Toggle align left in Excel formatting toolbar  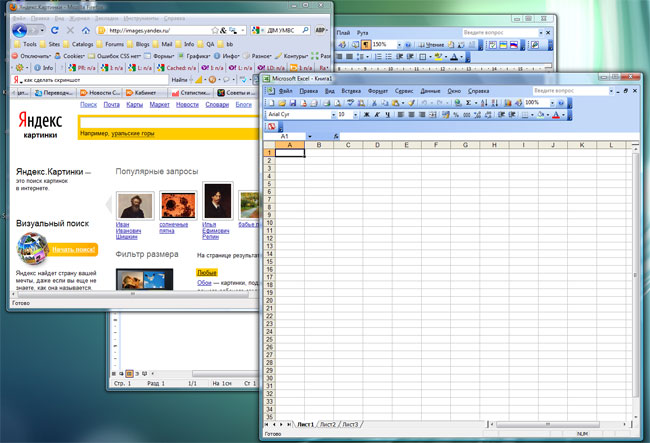click(x=401, y=115)
